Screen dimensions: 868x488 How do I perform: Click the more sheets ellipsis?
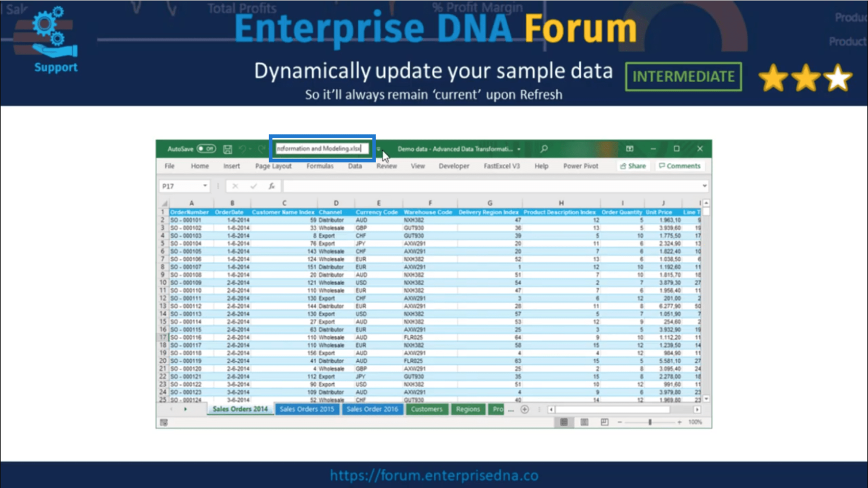[x=511, y=410]
